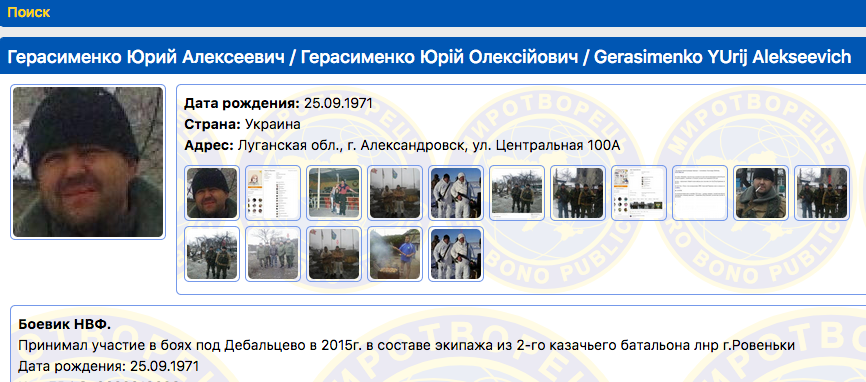The image size is (866, 382).
Task: Open first gallery thumbnail of man's face
Action: 212,193
